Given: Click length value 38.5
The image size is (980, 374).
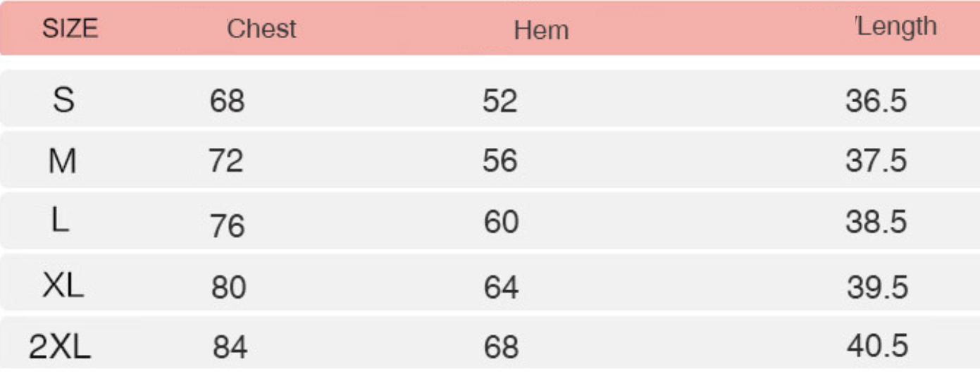Looking at the screenshot, I should (x=876, y=223).
